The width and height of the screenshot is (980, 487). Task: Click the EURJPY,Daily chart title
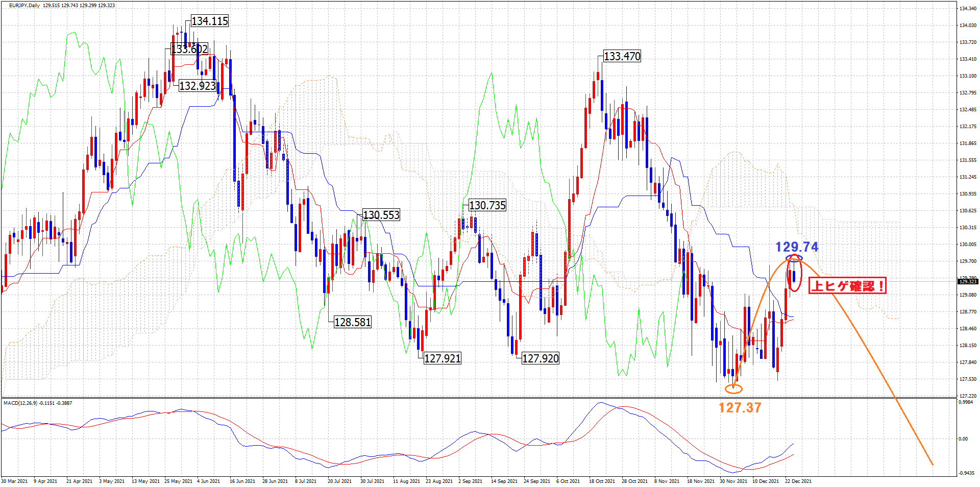tap(24, 6)
